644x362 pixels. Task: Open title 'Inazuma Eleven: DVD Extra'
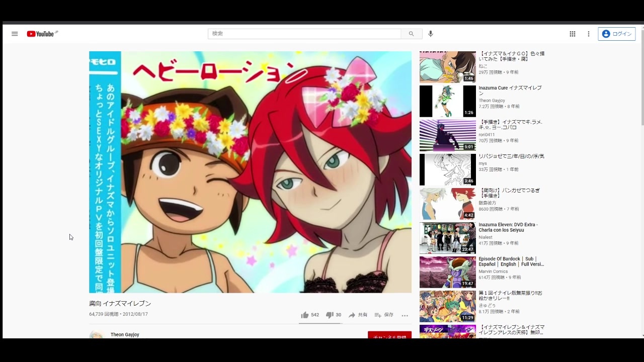[508, 227]
